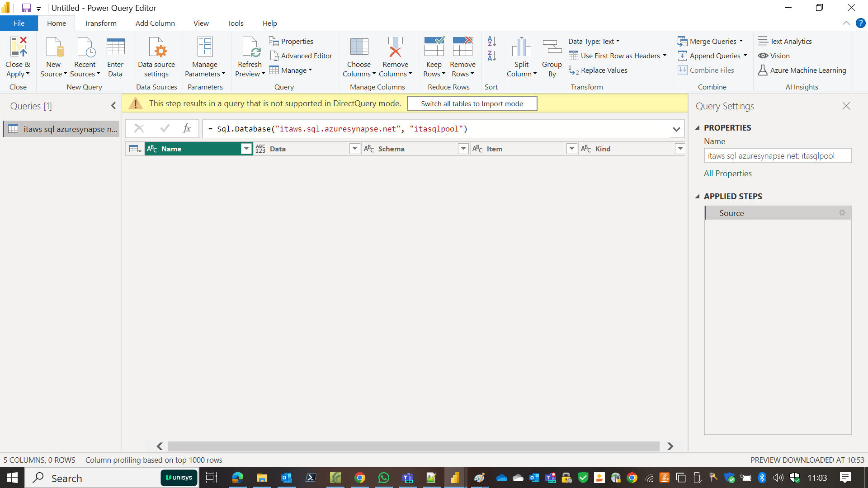Viewport: 868px width, 488px height.
Task: Open Item column filter dropdown
Action: (x=572, y=149)
